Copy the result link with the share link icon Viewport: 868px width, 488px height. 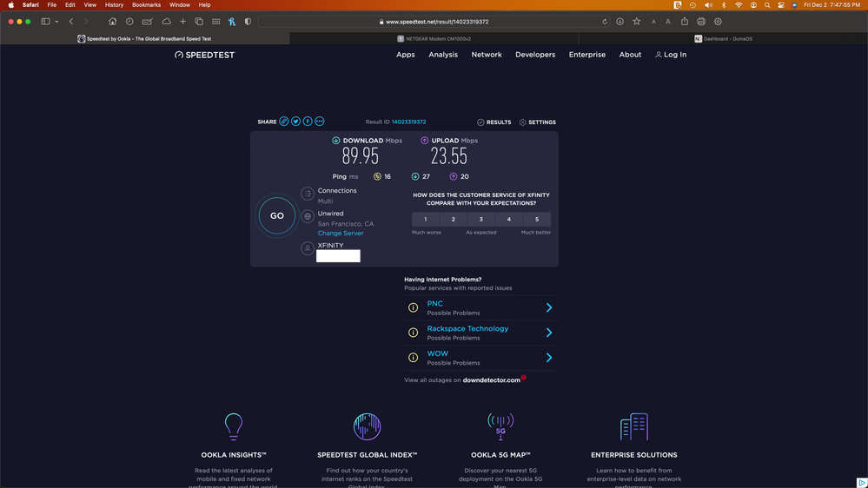coord(284,122)
